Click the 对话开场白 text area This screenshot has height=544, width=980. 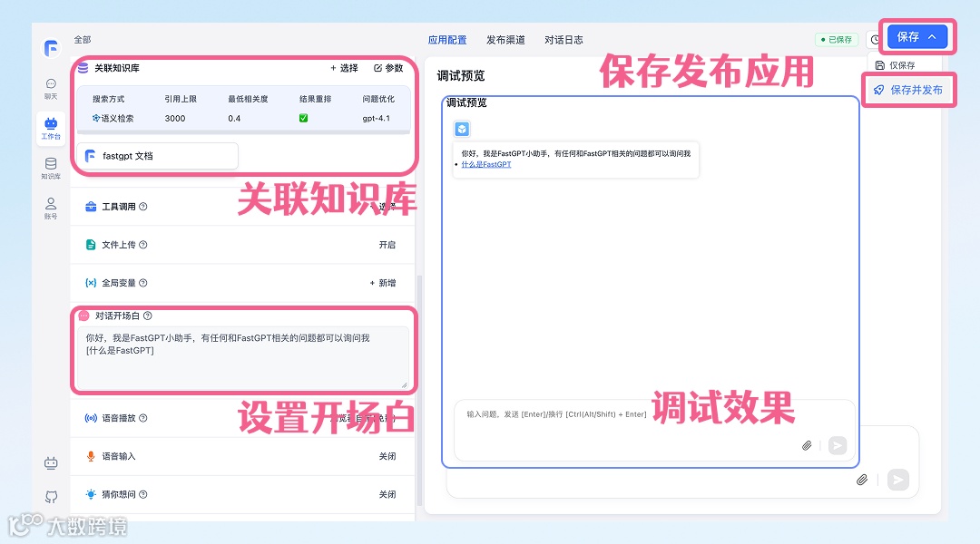point(242,358)
